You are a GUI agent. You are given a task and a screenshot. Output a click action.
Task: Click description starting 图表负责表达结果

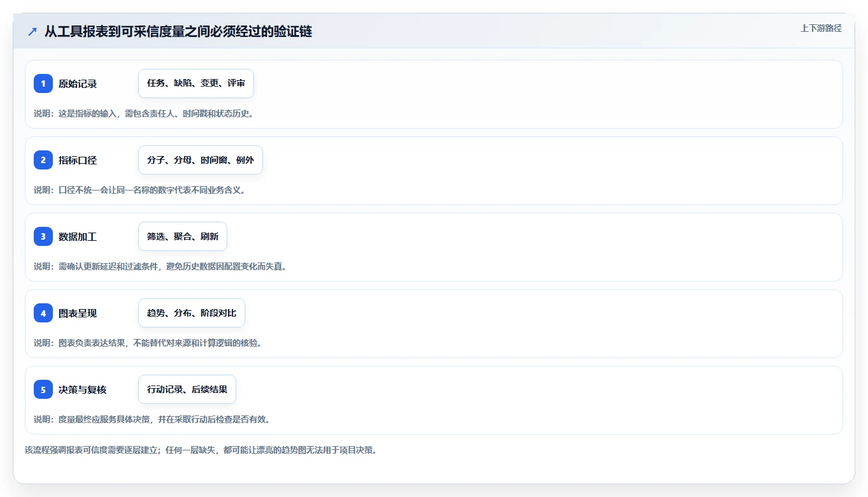[x=148, y=343]
